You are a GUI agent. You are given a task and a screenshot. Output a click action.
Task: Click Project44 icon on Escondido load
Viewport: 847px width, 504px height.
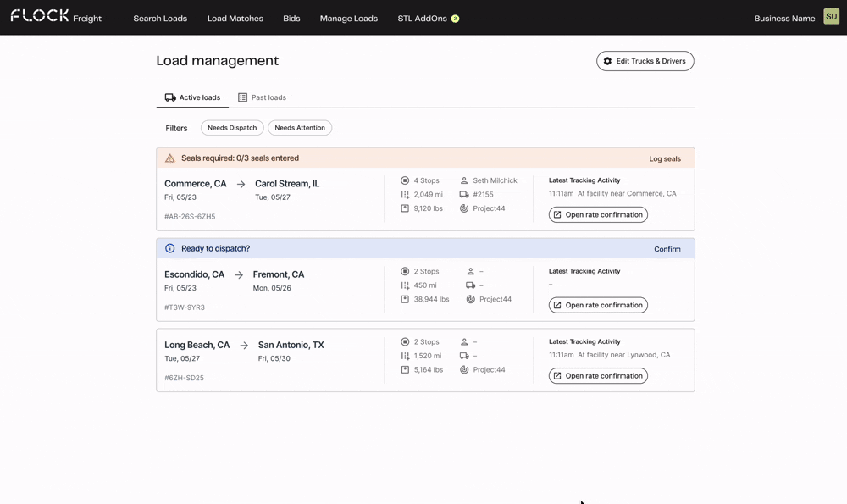470,299
